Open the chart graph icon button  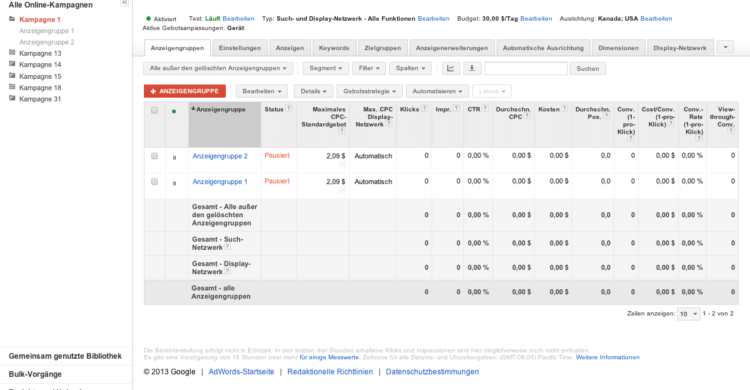pyautogui.click(x=451, y=68)
